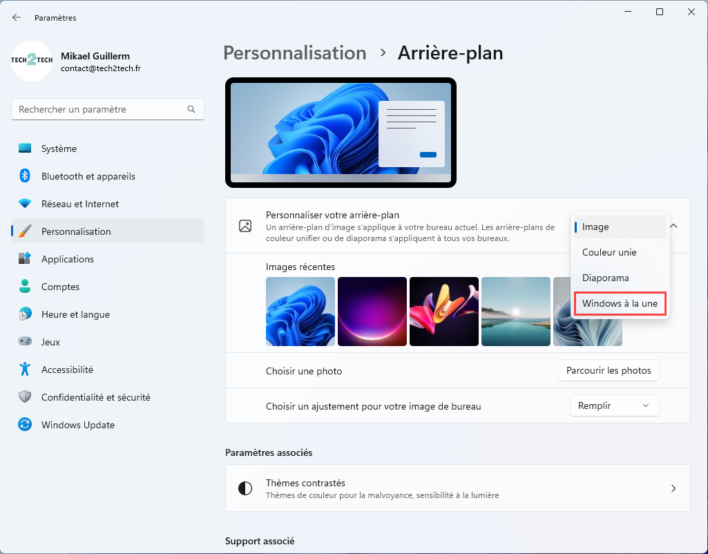Collapse the Personnaliser votre arrière-plan section chevron

(x=673, y=227)
